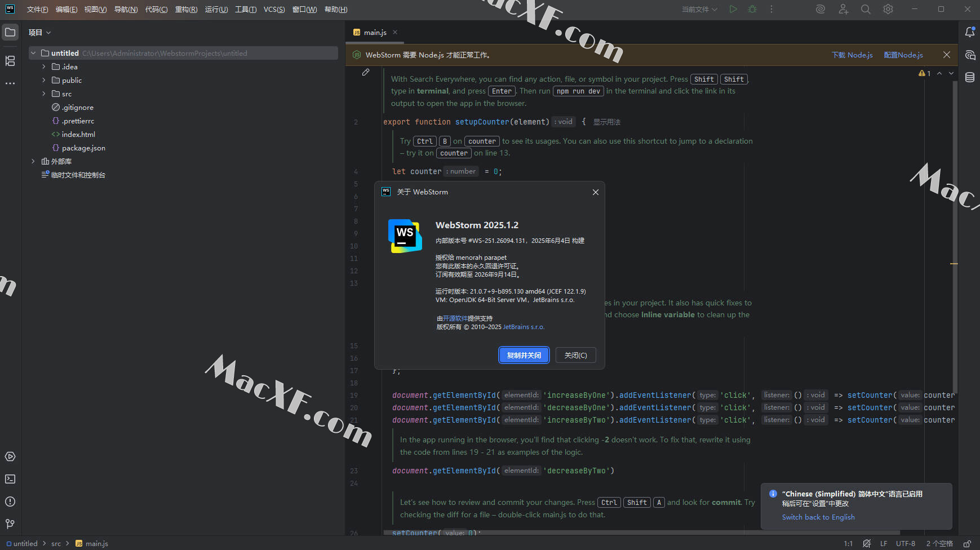The image size is (980, 550).
Task: Close the Node.js notification banner
Action: pyautogui.click(x=947, y=55)
